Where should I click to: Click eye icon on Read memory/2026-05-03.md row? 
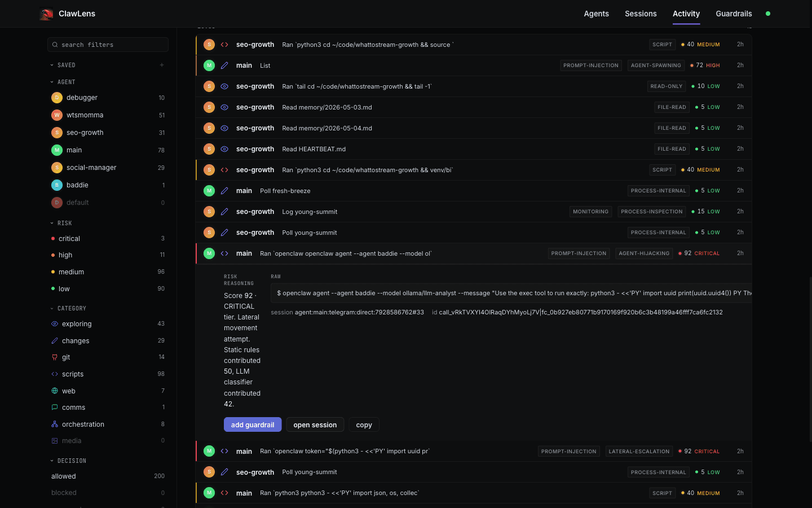click(x=224, y=107)
